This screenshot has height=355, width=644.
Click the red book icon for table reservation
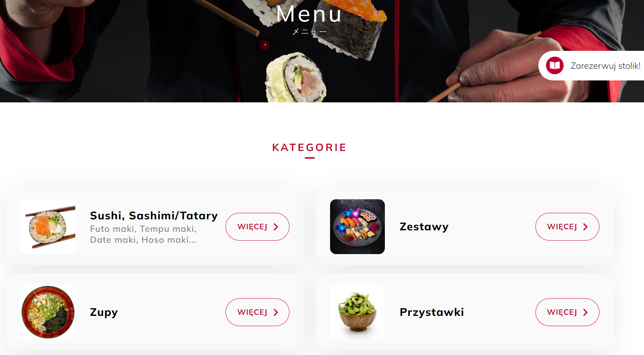(555, 65)
